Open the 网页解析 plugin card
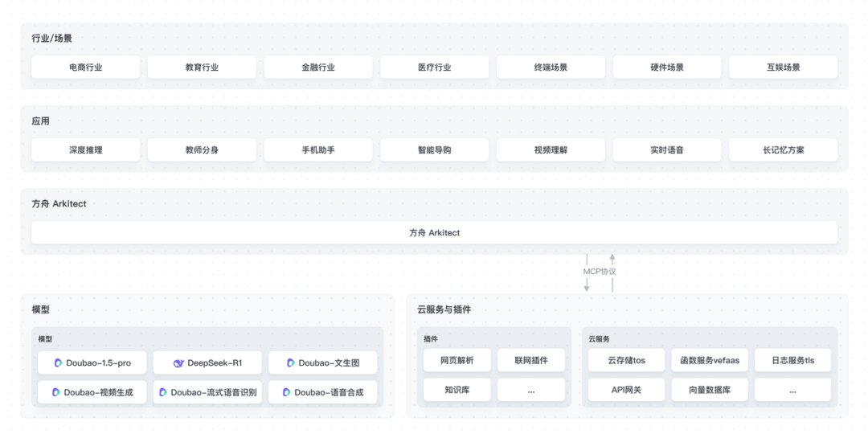The width and height of the screenshot is (868, 434). click(457, 360)
